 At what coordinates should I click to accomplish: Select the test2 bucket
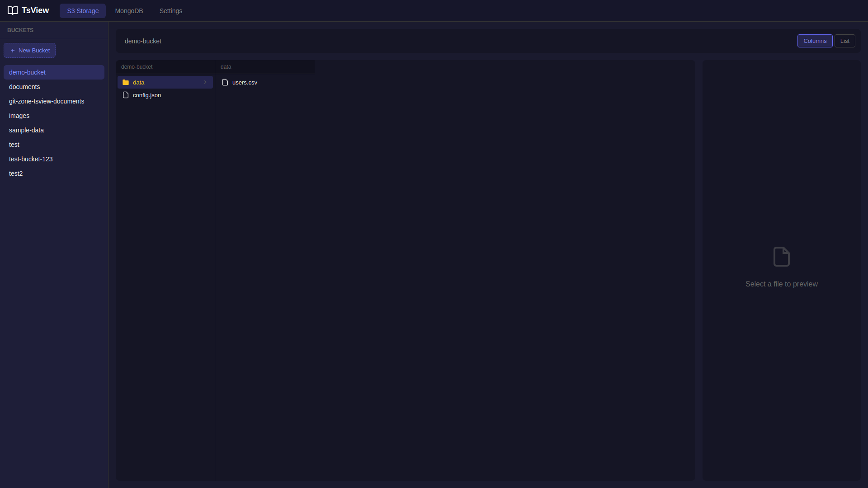[16, 174]
